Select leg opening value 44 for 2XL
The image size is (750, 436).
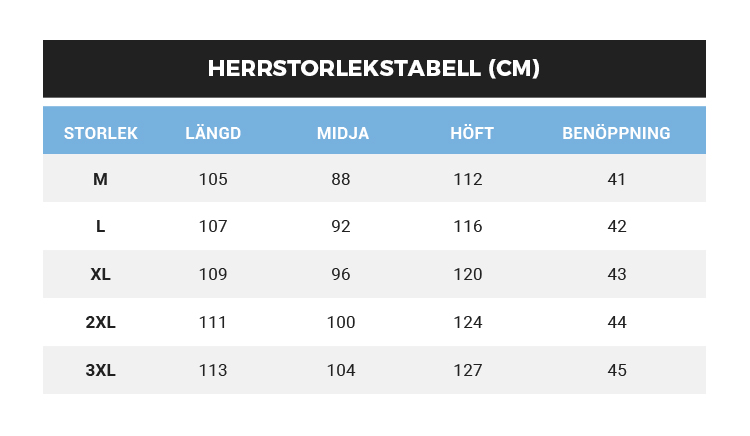pyautogui.click(x=617, y=322)
